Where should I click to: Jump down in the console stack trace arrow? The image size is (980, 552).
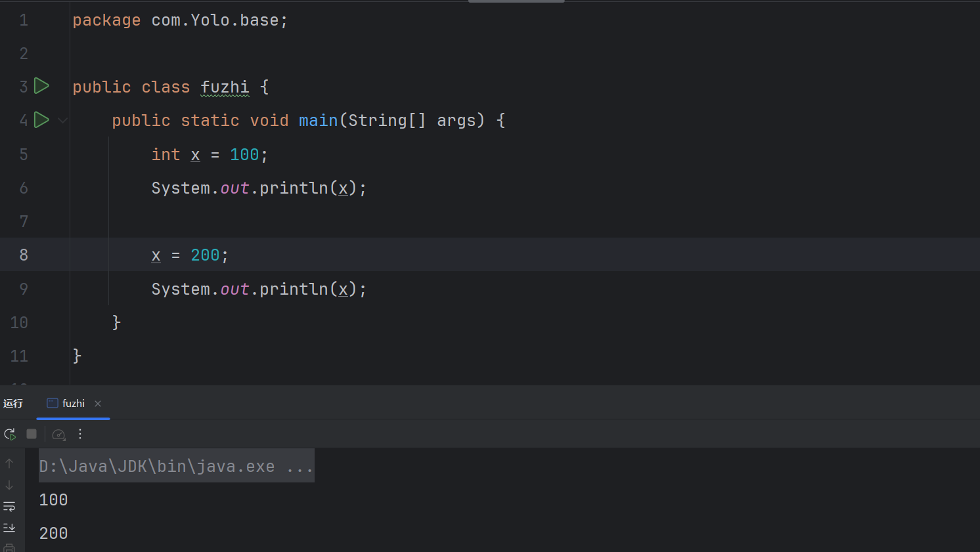pos(9,485)
